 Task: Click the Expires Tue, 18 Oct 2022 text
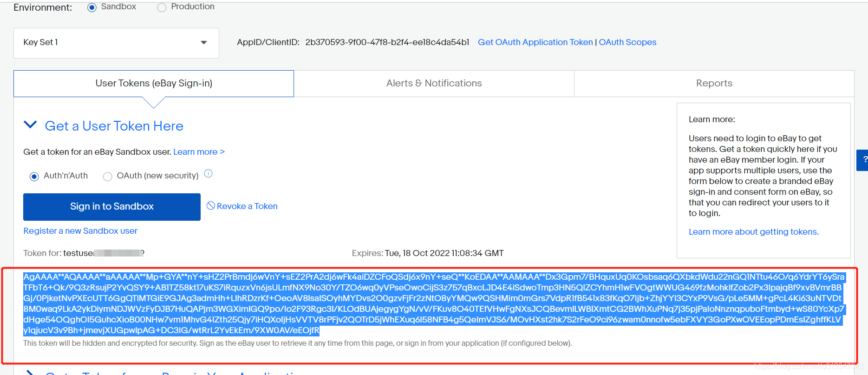[x=428, y=253]
